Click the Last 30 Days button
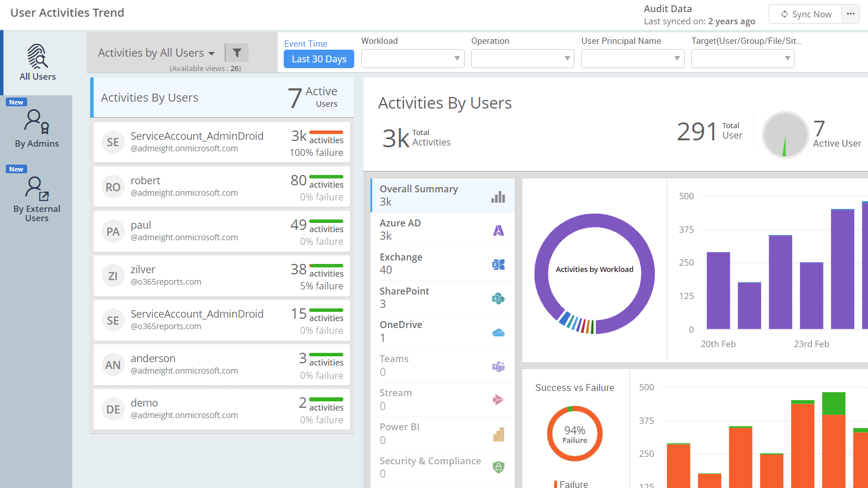Viewport: 868px width, 488px height. 318,58
